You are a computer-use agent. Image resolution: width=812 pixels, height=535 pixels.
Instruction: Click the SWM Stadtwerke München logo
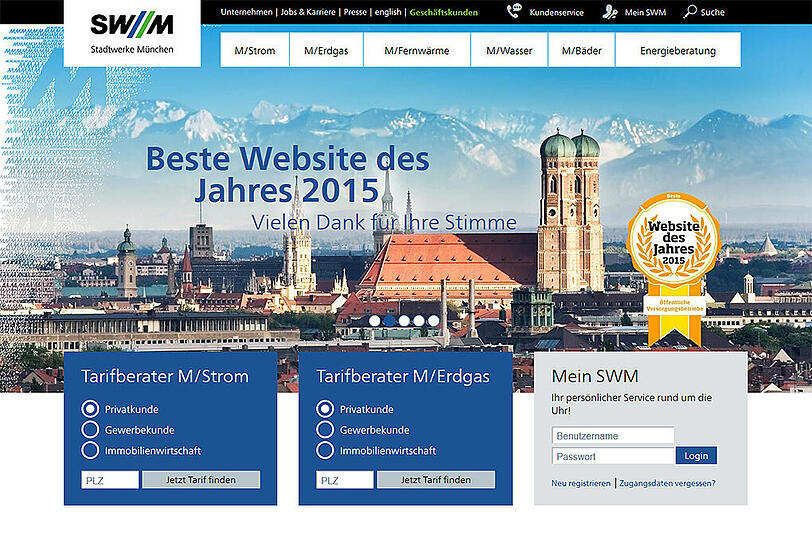tap(132, 33)
